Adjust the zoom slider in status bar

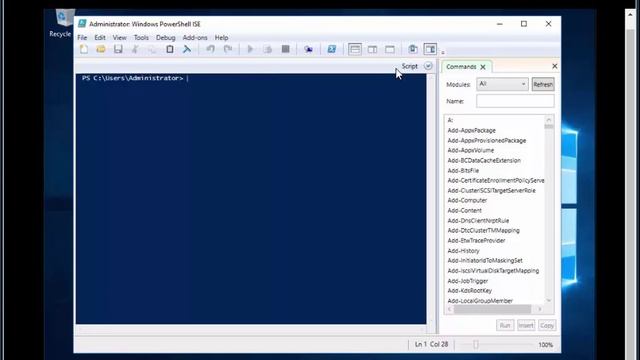click(476, 345)
